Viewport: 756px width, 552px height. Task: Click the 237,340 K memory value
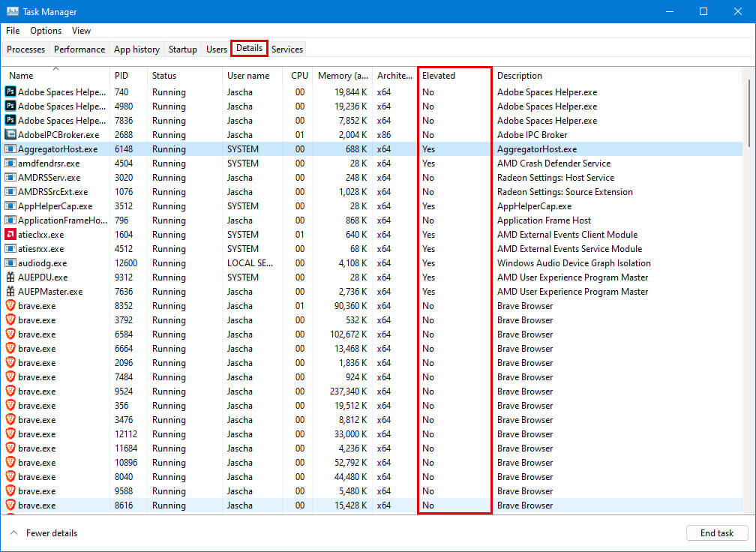[348, 391]
